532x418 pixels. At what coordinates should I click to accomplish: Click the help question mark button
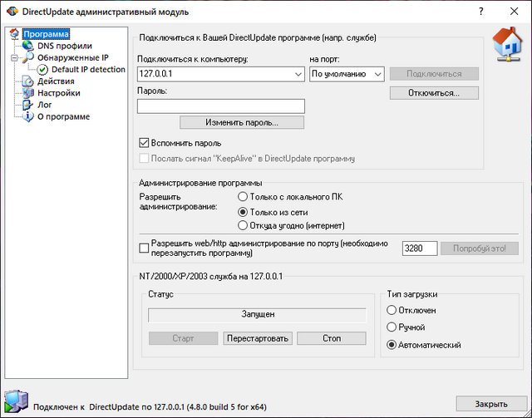click(x=481, y=12)
